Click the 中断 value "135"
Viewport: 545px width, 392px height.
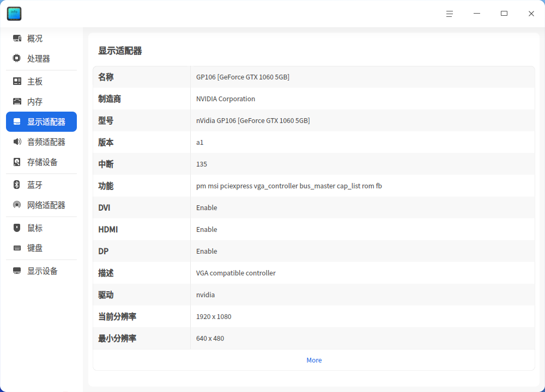coord(202,164)
